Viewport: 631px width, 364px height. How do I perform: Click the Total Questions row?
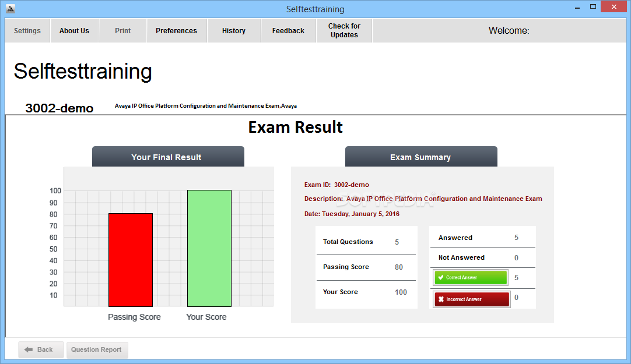click(x=366, y=242)
